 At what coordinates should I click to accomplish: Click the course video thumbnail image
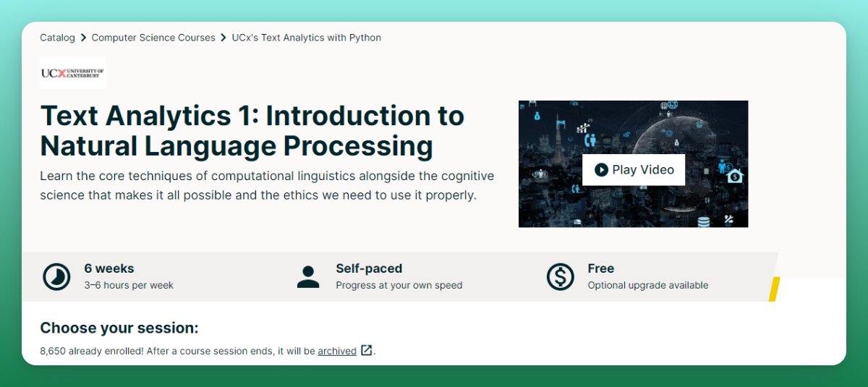click(633, 163)
